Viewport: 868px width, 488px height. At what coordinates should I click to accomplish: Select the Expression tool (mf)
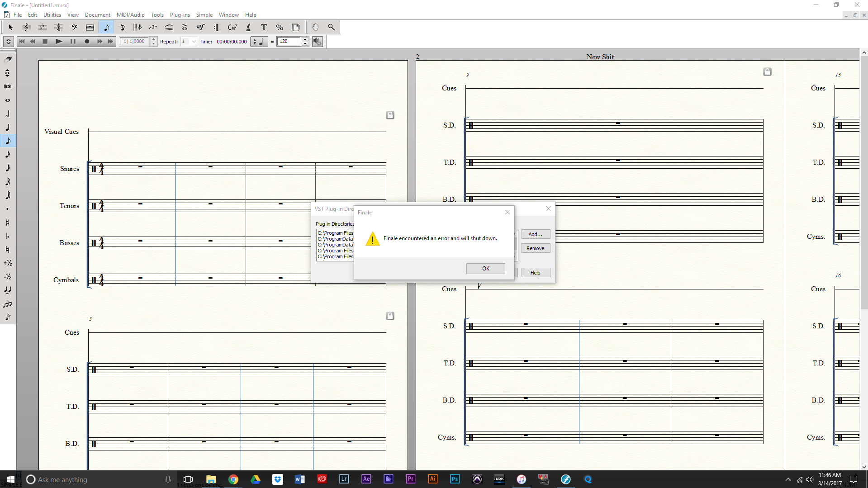point(200,28)
